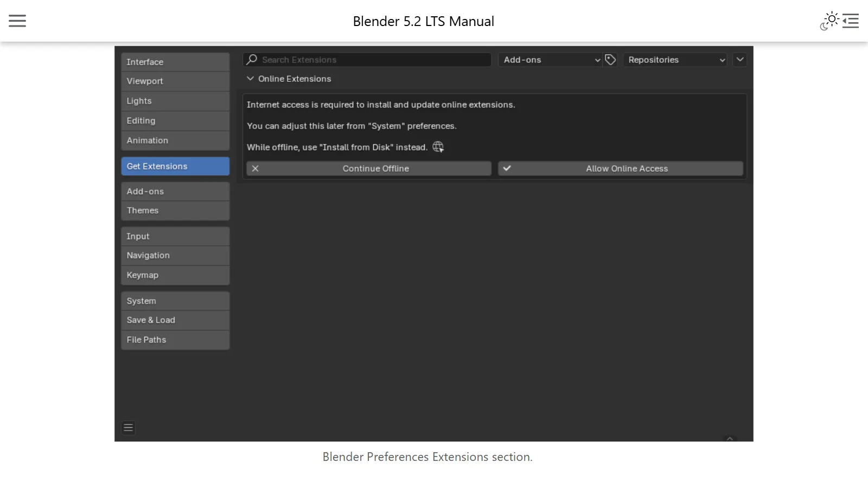Click the online access globe icon
Viewport: 868px width, 488px height.
click(438, 147)
